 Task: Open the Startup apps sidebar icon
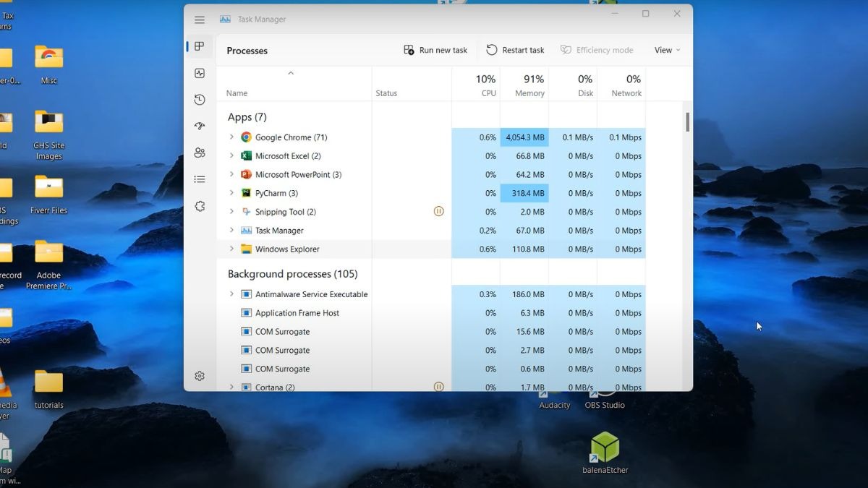pyautogui.click(x=200, y=126)
